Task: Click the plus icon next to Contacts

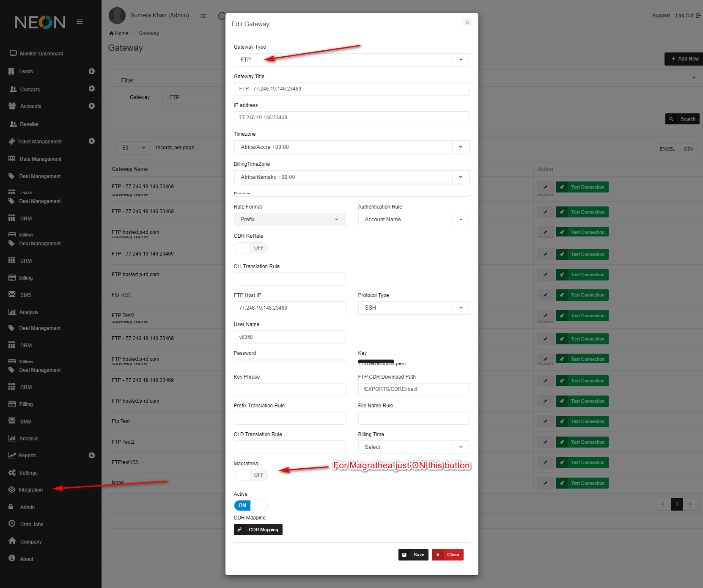Action: pyautogui.click(x=92, y=89)
